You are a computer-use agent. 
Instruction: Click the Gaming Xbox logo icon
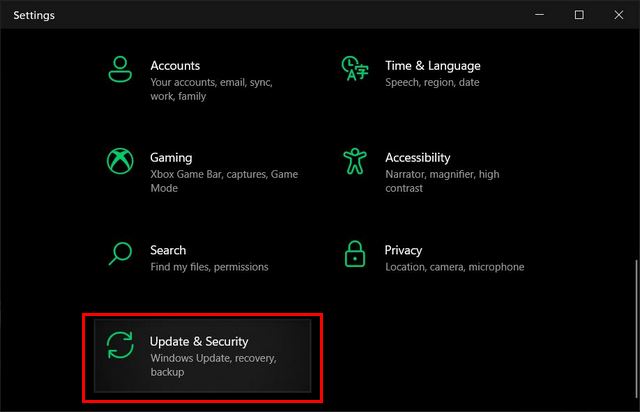point(120,161)
